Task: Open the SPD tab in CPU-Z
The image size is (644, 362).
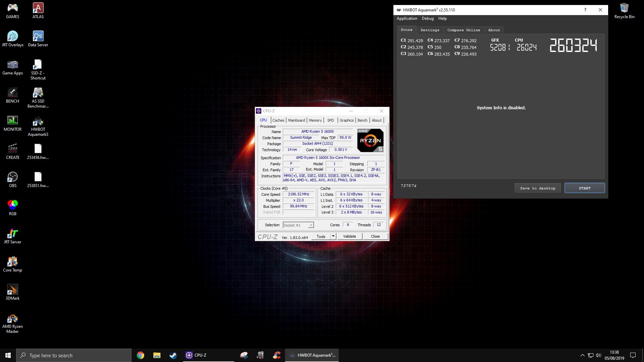Action: tap(331, 120)
